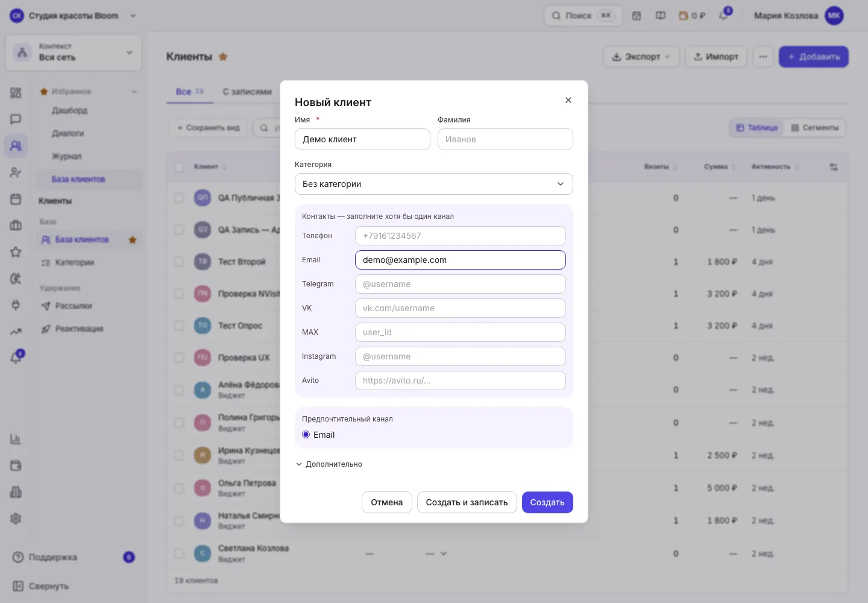The height and width of the screenshot is (603, 868).
Task: Sort the table by Сумма column
Action: (x=720, y=166)
